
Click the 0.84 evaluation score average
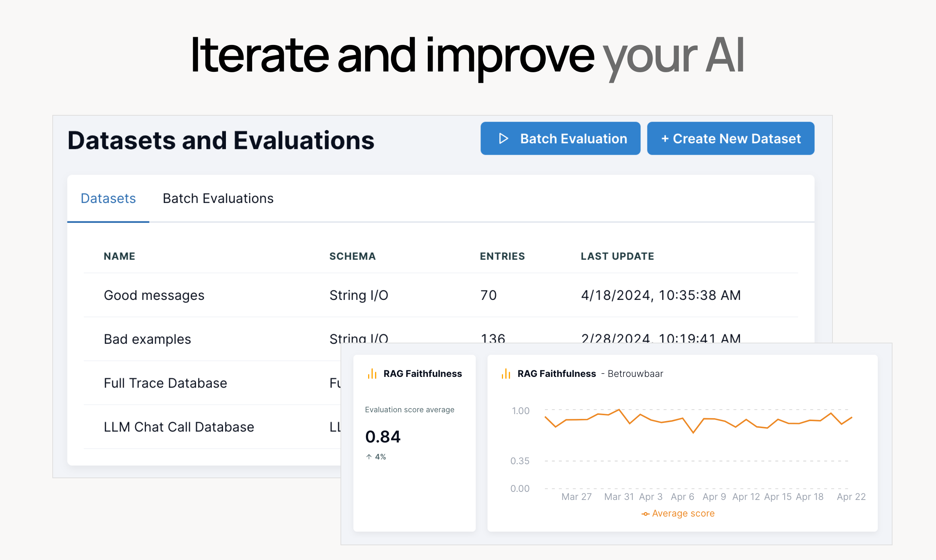[x=383, y=437]
